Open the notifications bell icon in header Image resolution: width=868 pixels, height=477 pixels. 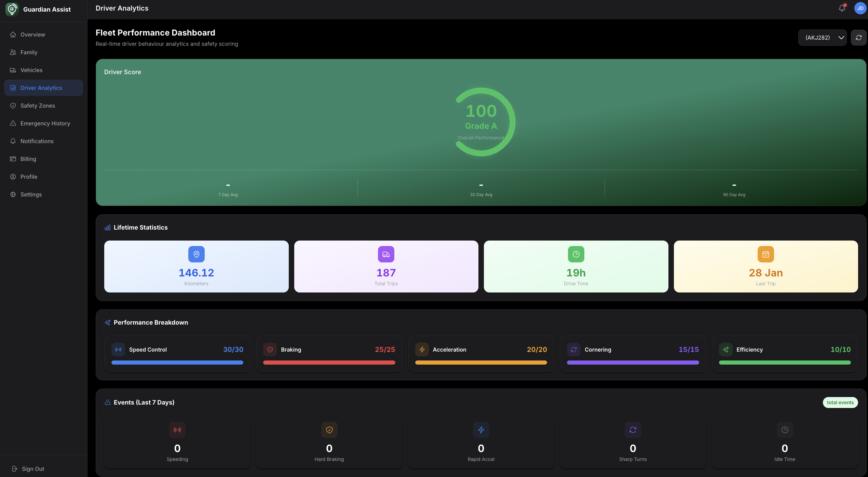pyautogui.click(x=842, y=8)
